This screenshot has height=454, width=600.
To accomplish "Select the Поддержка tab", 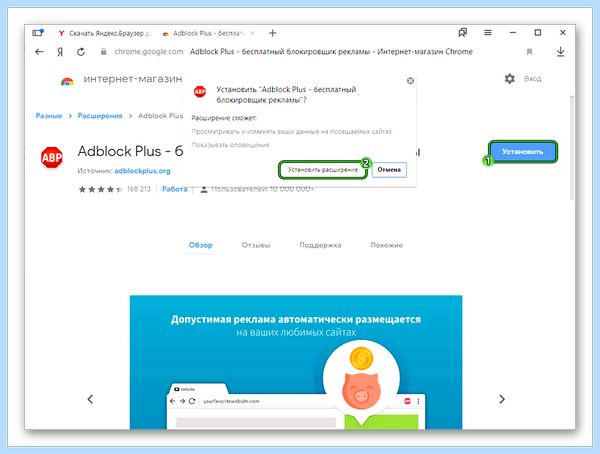I will 320,245.
